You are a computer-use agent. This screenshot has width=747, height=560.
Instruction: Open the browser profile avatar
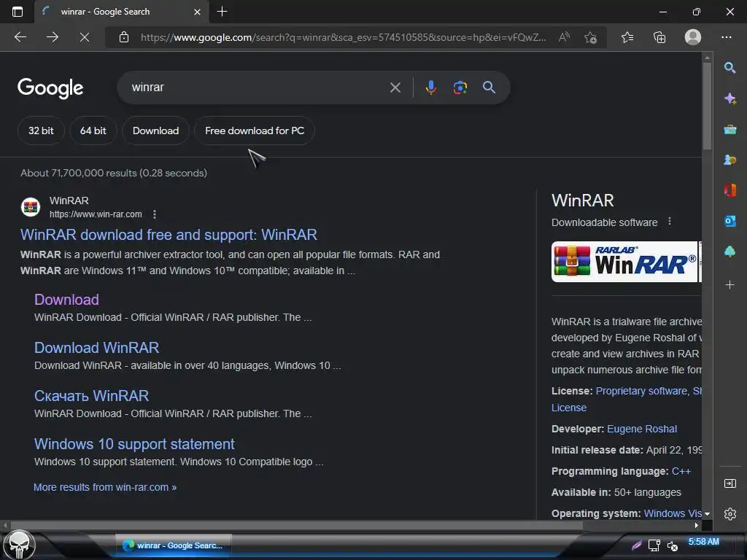click(x=693, y=37)
